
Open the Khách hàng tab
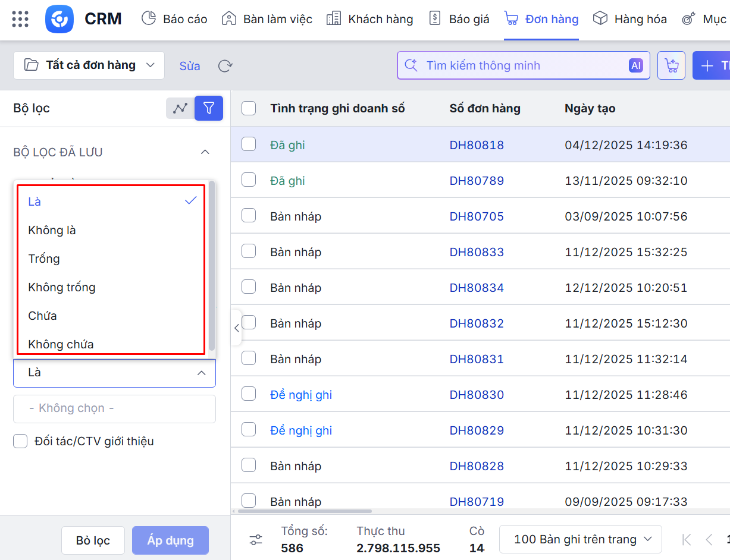(x=369, y=19)
